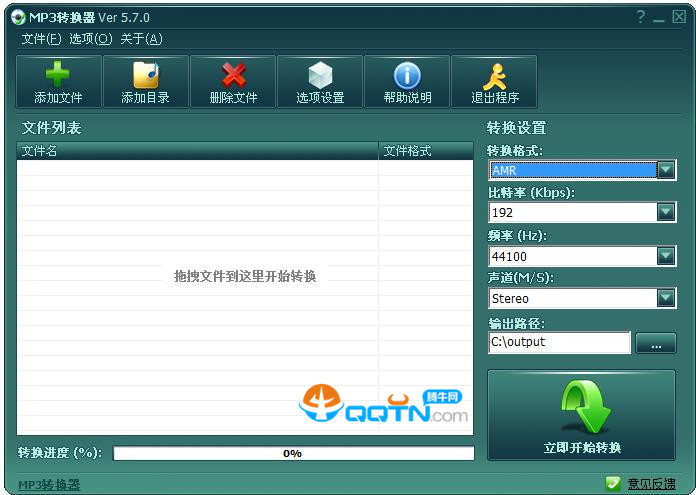
Task: Expand the 转换格式 AMR format dropdown
Action: click(666, 170)
